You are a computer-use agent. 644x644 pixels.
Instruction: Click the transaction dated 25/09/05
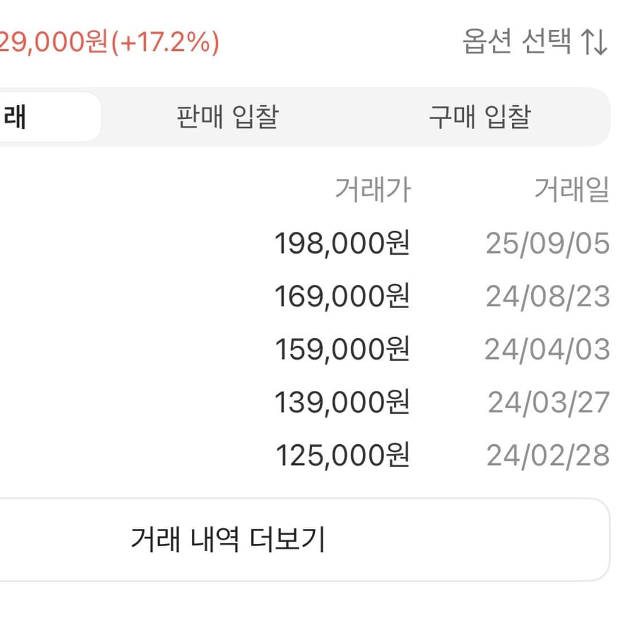point(548,243)
